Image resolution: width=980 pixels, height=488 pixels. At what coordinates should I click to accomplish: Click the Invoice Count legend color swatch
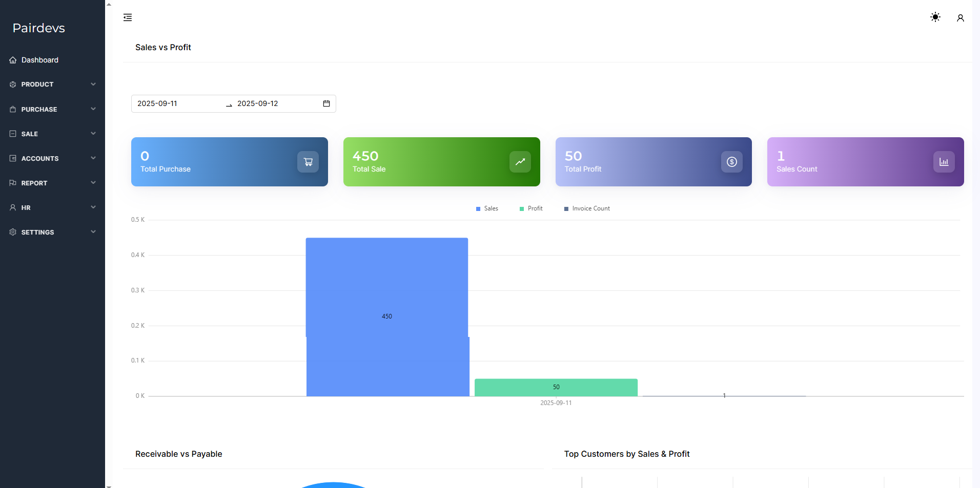click(566, 209)
